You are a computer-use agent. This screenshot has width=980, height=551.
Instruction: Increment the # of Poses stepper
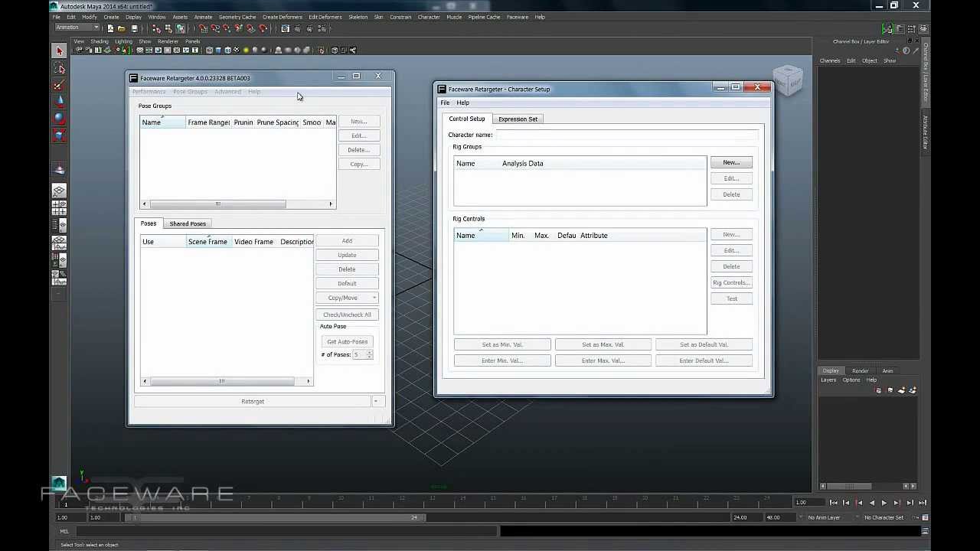[x=370, y=352]
